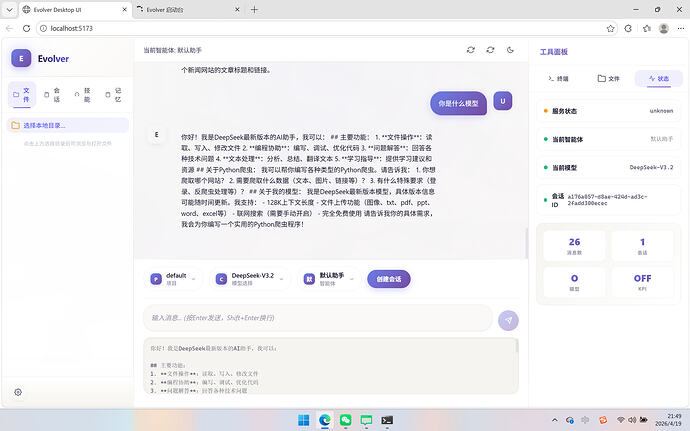Open WeChat from the taskbar
The width and height of the screenshot is (690, 431).
coord(345,420)
